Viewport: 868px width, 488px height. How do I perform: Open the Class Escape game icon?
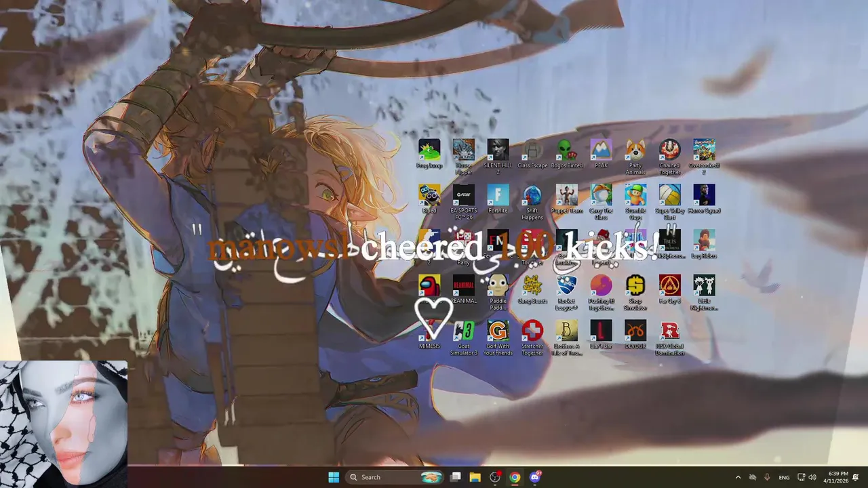[532, 154]
